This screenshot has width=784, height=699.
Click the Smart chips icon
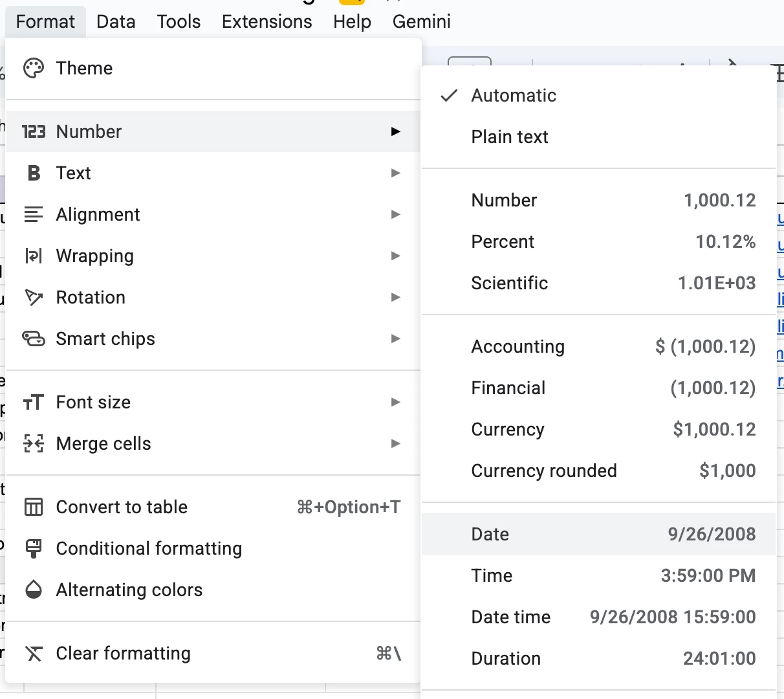[x=34, y=338]
